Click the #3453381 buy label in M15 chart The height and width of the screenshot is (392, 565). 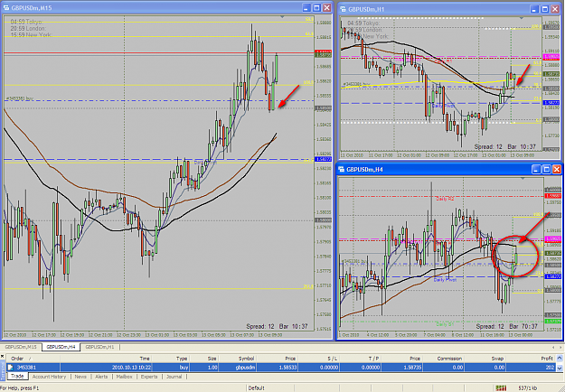coord(20,98)
